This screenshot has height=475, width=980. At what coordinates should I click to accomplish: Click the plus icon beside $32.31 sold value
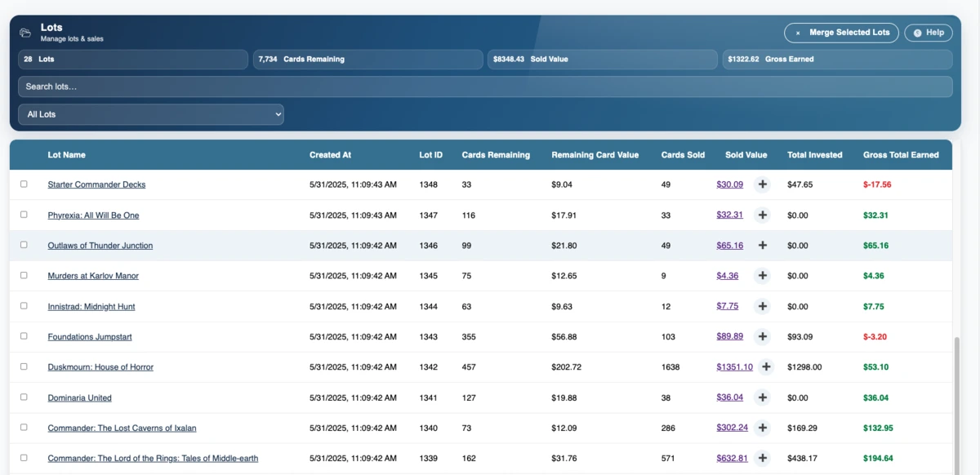pos(762,215)
